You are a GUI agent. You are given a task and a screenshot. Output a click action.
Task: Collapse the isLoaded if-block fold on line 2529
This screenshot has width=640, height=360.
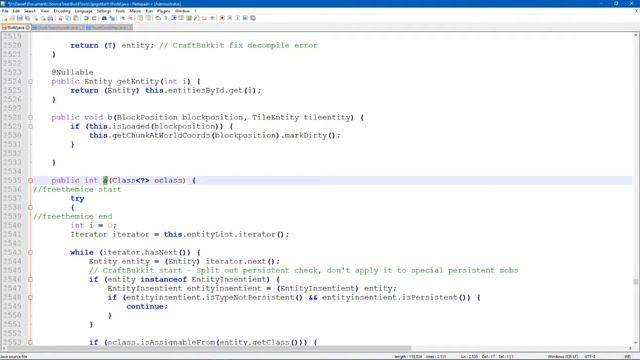pyautogui.click(x=30, y=127)
